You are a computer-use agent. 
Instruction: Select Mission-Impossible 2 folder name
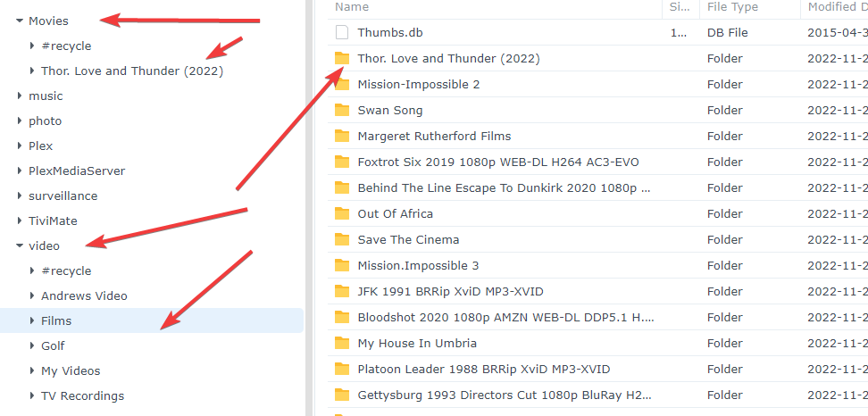(419, 84)
